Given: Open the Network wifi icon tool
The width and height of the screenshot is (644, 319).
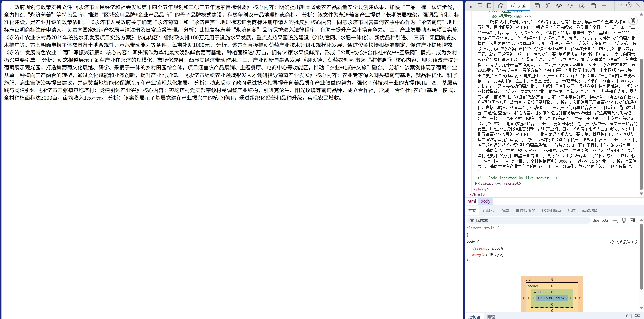Looking at the screenshot, I should pyautogui.click(x=559, y=6).
